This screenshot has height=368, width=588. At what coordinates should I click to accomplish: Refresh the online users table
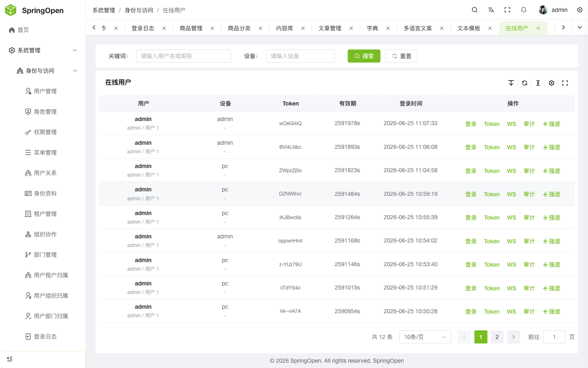524,83
